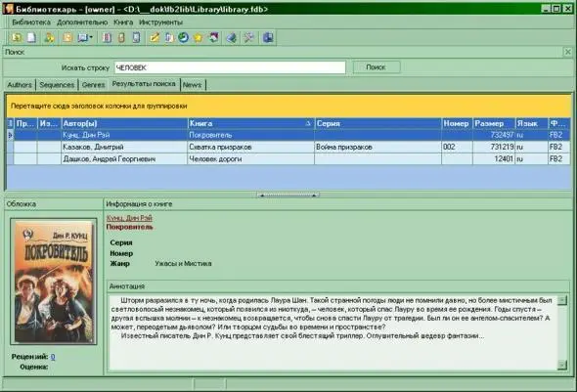Image resolution: width=577 pixels, height=392 pixels.
Task: Click the blue floppy disk toolbar icon
Action: click(x=268, y=37)
